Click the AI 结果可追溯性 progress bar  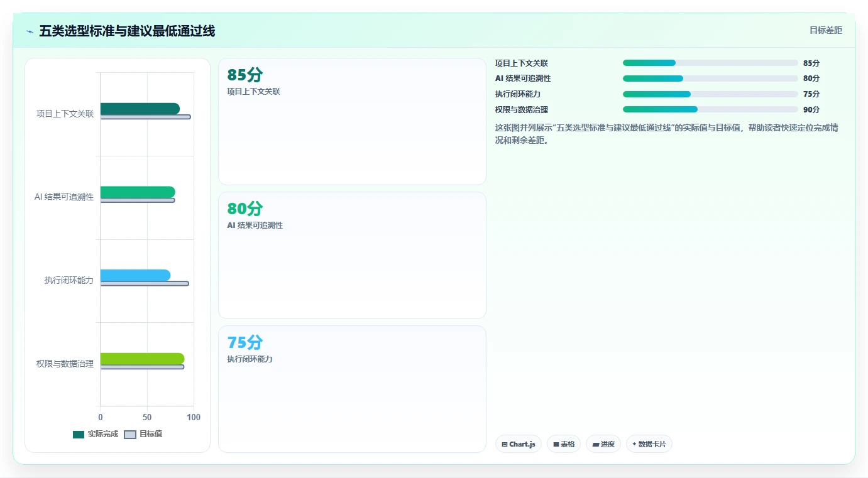point(710,79)
